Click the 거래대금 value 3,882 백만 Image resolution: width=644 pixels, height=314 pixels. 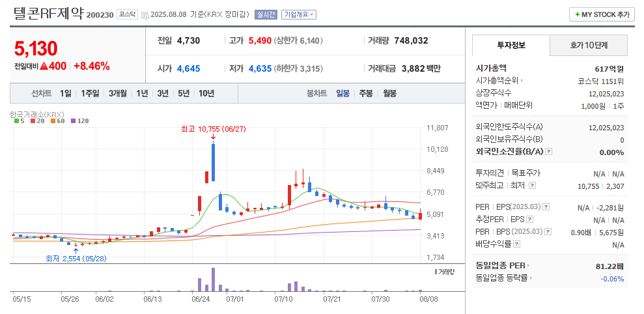coord(420,68)
